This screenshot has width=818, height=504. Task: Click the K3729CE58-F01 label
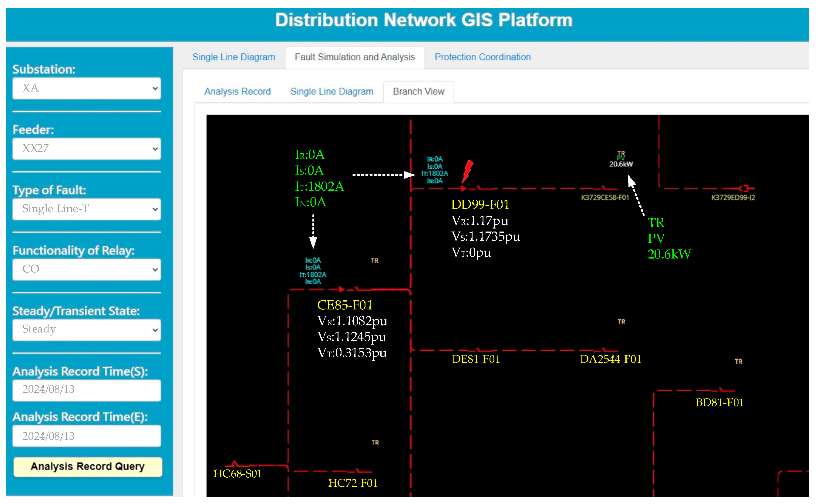[x=605, y=198]
